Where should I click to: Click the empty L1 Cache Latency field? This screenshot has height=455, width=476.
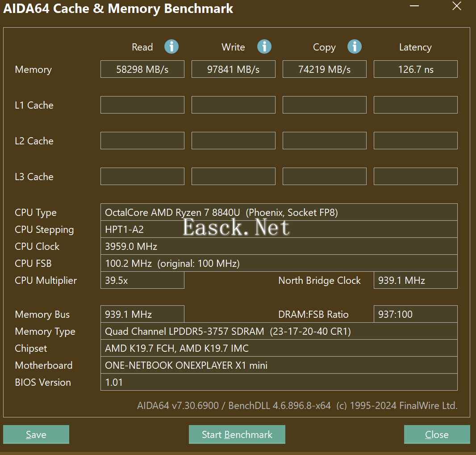[416, 105]
